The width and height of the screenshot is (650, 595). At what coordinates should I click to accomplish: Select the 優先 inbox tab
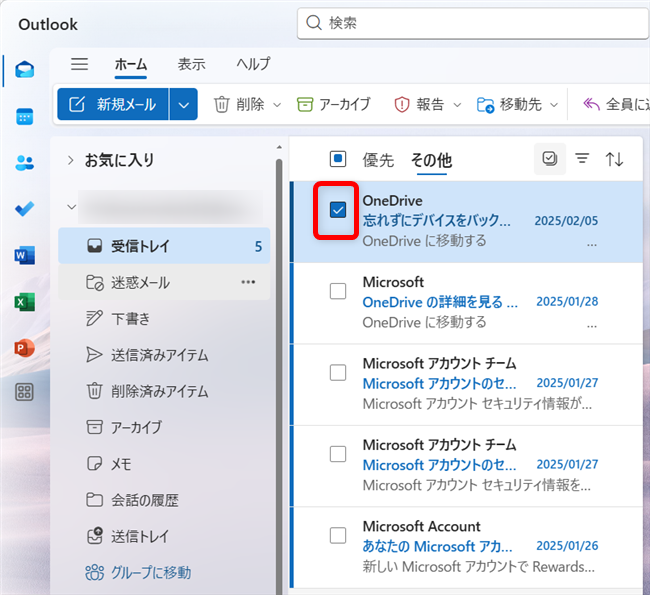(378, 160)
